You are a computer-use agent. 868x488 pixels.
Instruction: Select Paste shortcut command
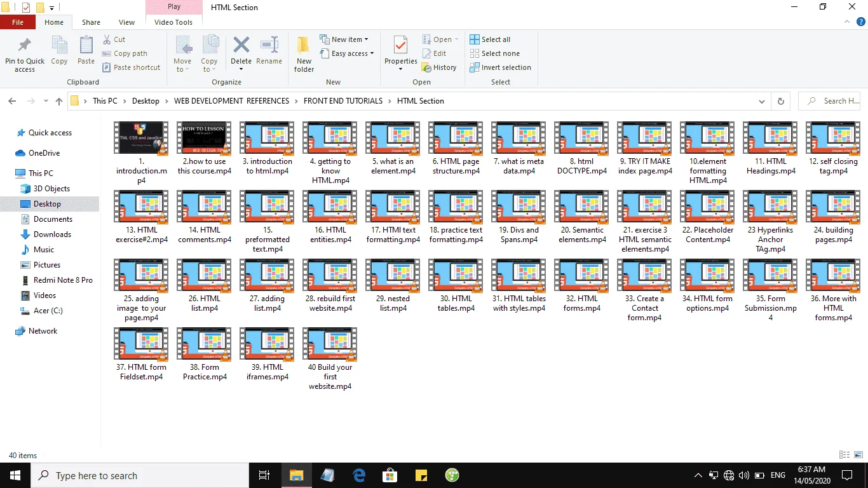(x=131, y=67)
